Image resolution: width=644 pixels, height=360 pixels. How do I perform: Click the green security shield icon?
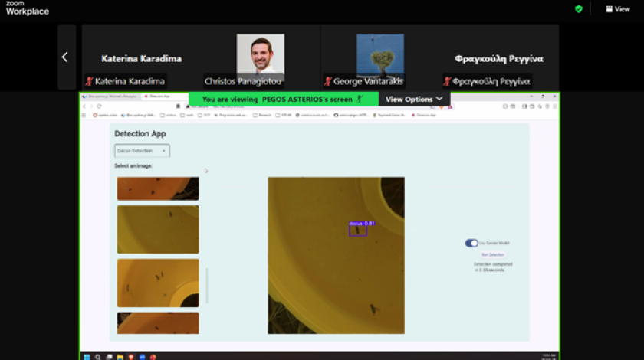pos(579,9)
